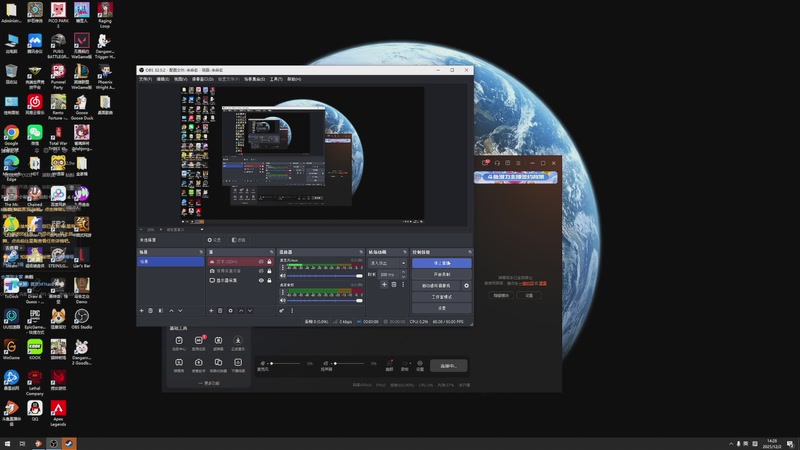This screenshot has width=800, height=450.
Task: Click Studio Mode button in Controls
Action: [441, 297]
